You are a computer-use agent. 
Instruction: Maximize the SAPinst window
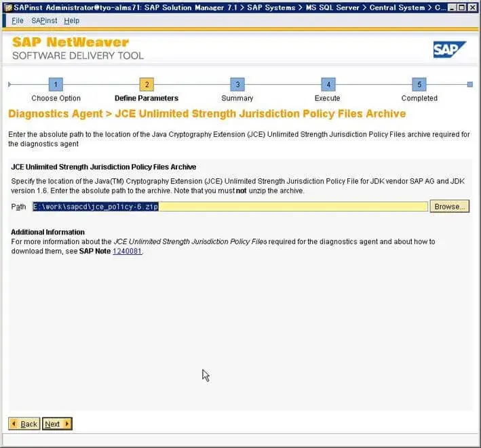click(x=461, y=7)
